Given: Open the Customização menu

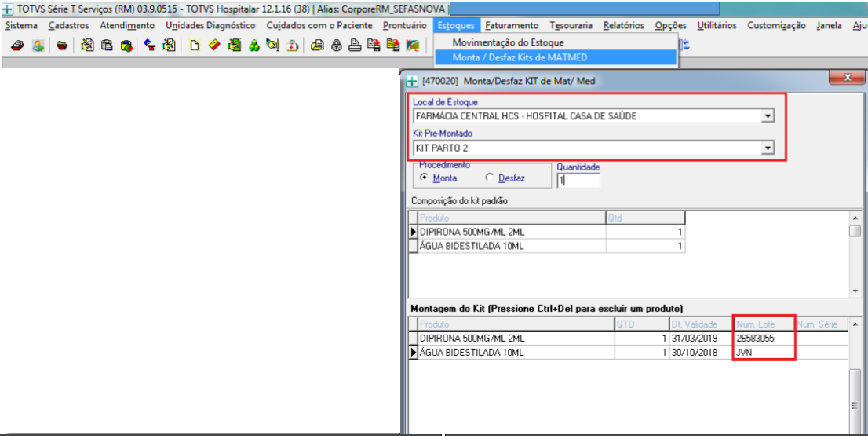Looking at the screenshot, I should coord(776,25).
